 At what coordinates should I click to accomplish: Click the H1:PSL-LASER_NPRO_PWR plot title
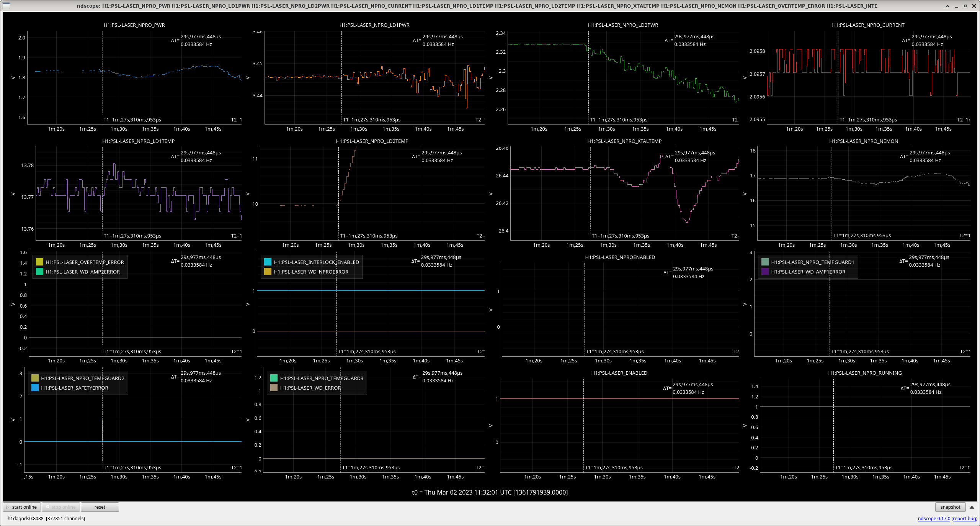pyautogui.click(x=134, y=25)
